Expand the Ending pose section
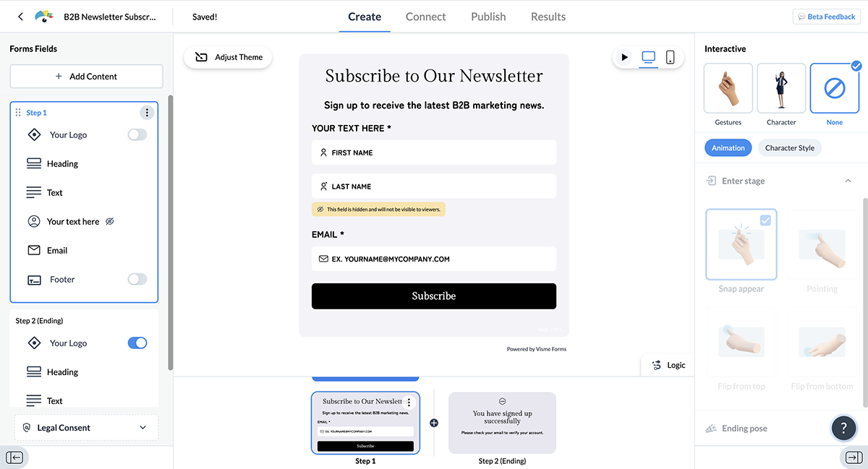This screenshot has height=469, width=868. tap(744, 429)
